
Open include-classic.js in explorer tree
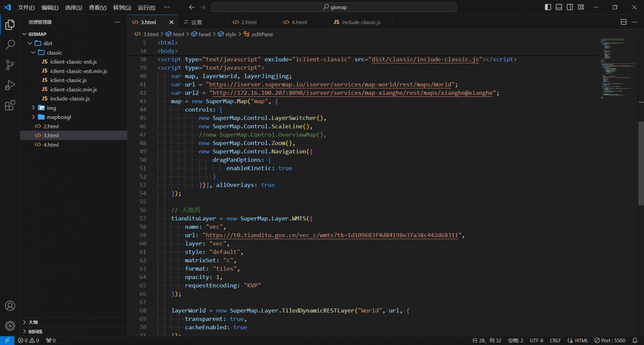pos(74,99)
